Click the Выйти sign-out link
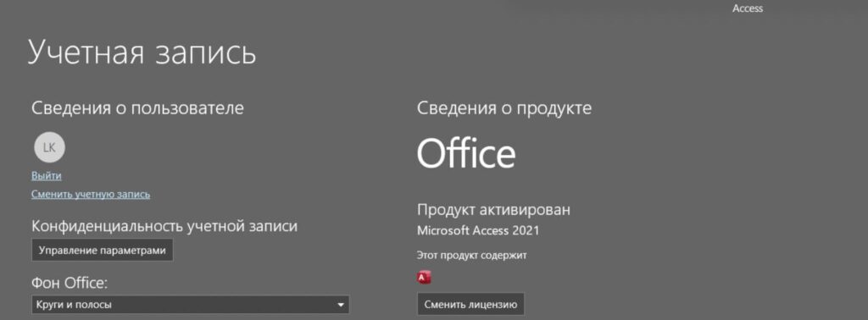The height and width of the screenshot is (320, 868). pos(47,176)
